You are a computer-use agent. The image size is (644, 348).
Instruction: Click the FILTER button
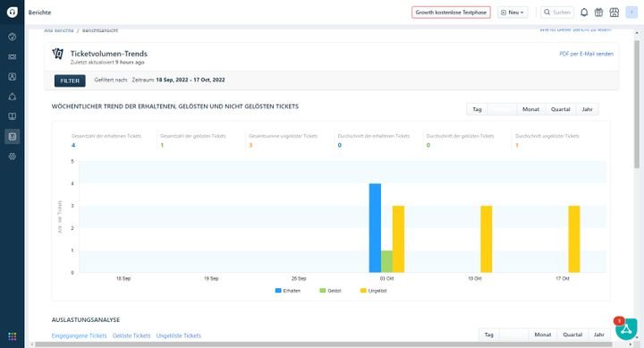pyautogui.click(x=70, y=81)
